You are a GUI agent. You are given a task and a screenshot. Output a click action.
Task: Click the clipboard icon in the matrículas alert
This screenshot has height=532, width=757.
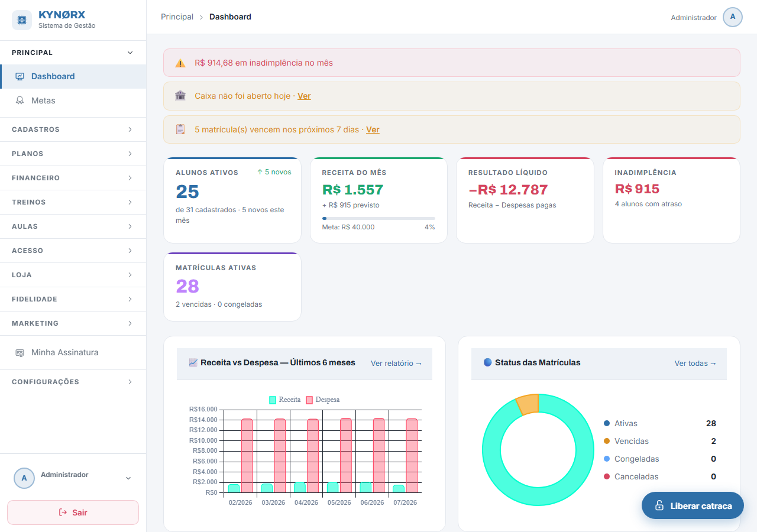180,129
